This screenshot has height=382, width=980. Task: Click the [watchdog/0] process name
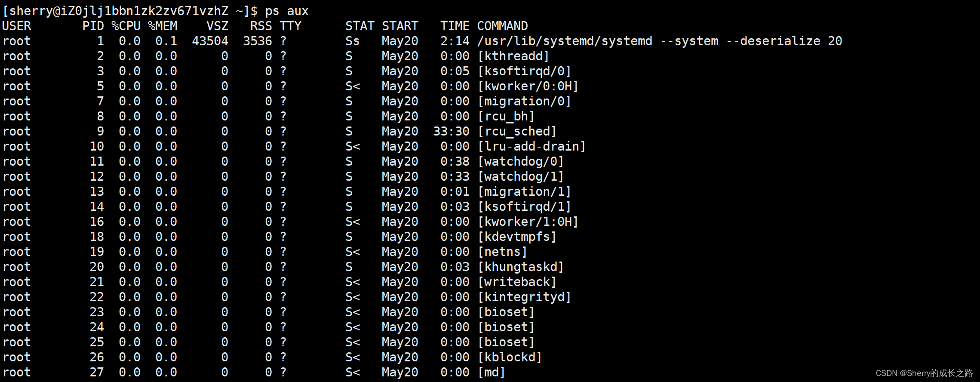pyautogui.click(x=521, y=162)
